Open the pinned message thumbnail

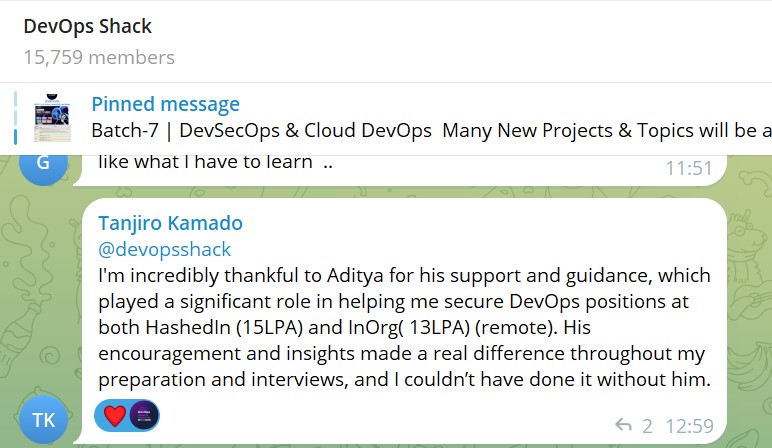(52, 118)
